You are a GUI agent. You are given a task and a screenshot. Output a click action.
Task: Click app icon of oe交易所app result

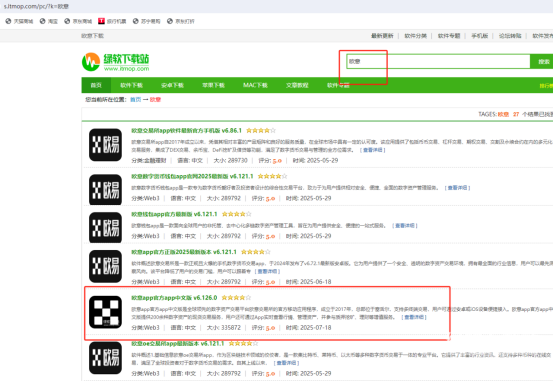point(105,358)
